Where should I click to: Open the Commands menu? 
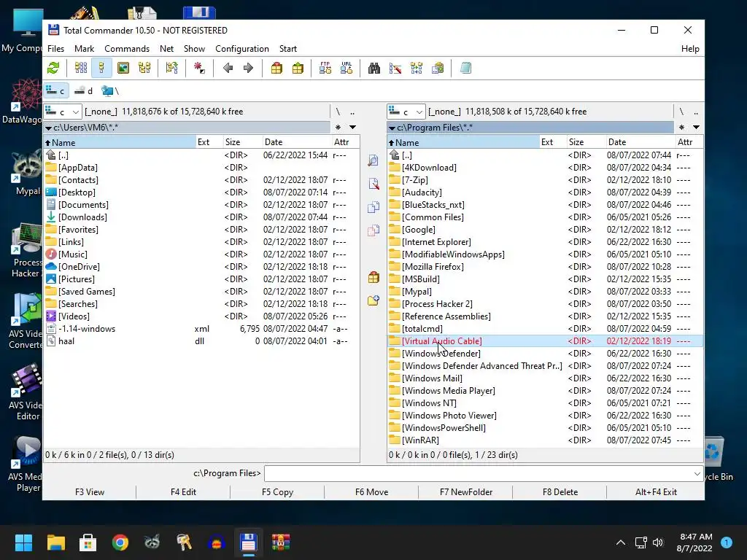127,49
